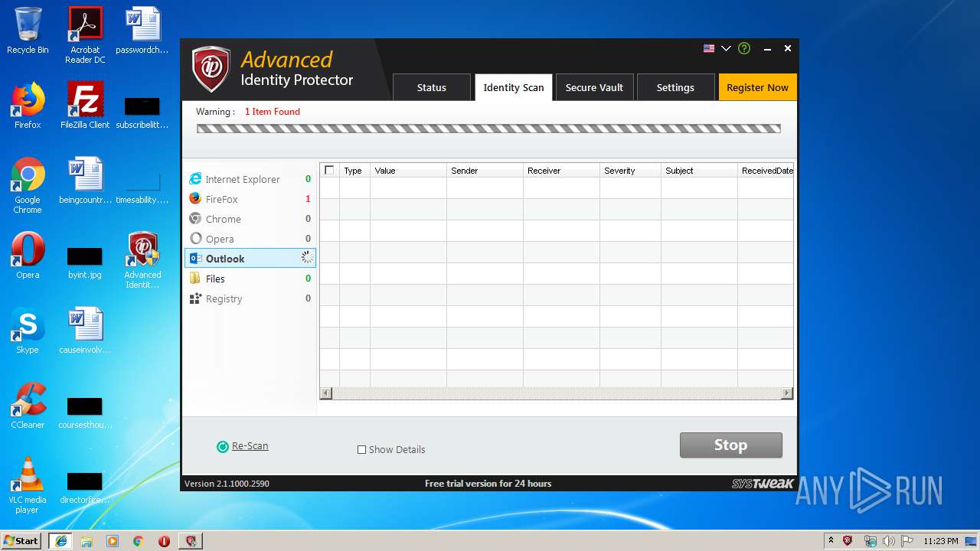This screenshot has height=551, width=980.
Task: Open the Internet Explorer scan category
Action: pos(250,179)
